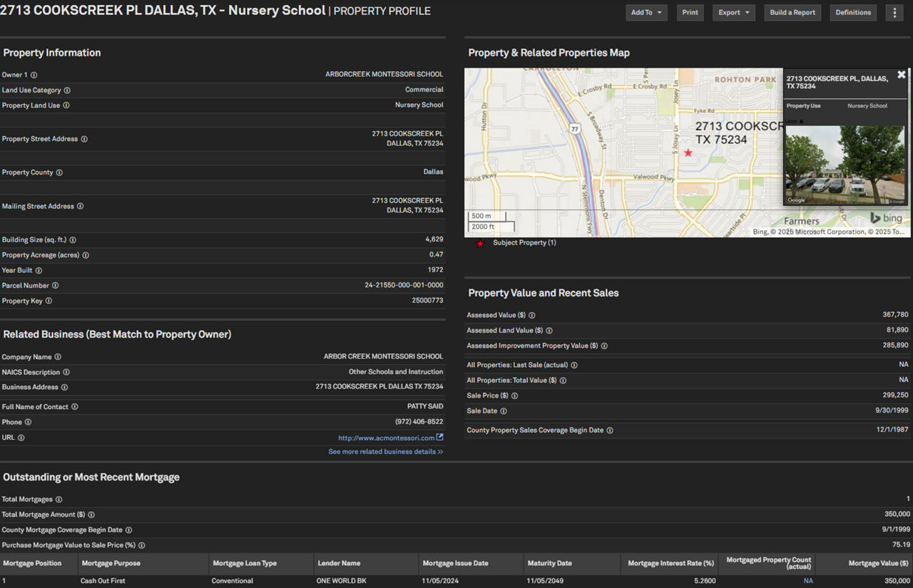Open the Definitions panel

(853, 12)
